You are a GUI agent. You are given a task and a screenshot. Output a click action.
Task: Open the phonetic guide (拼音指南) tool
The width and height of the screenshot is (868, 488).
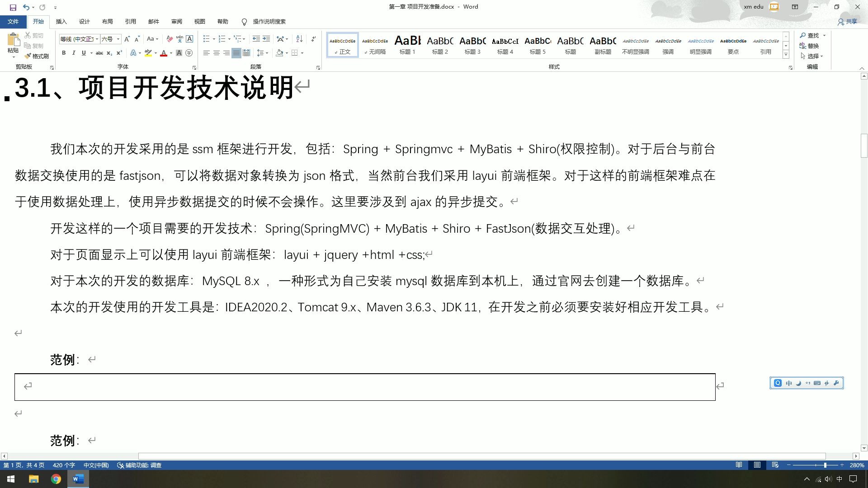point(179,39)
